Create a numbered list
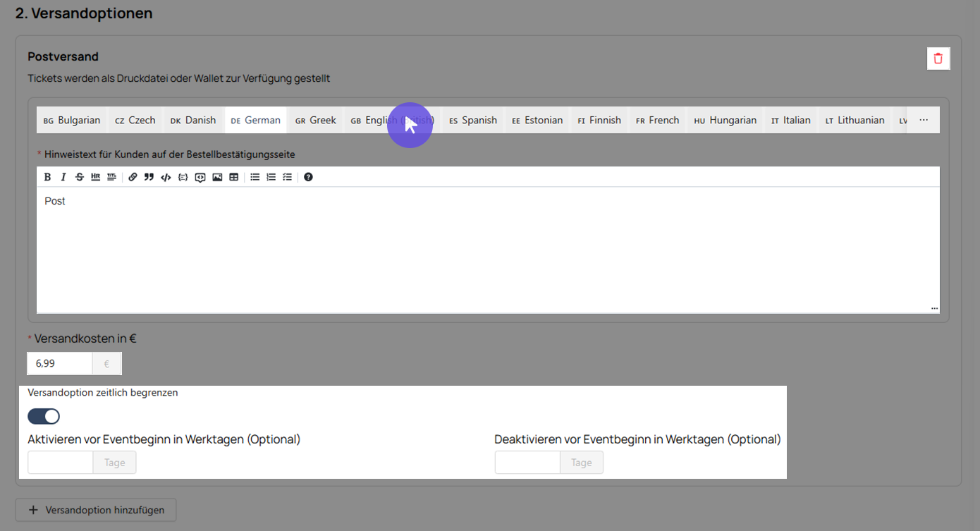The image size is (980, 531). [x=271, y=177]
